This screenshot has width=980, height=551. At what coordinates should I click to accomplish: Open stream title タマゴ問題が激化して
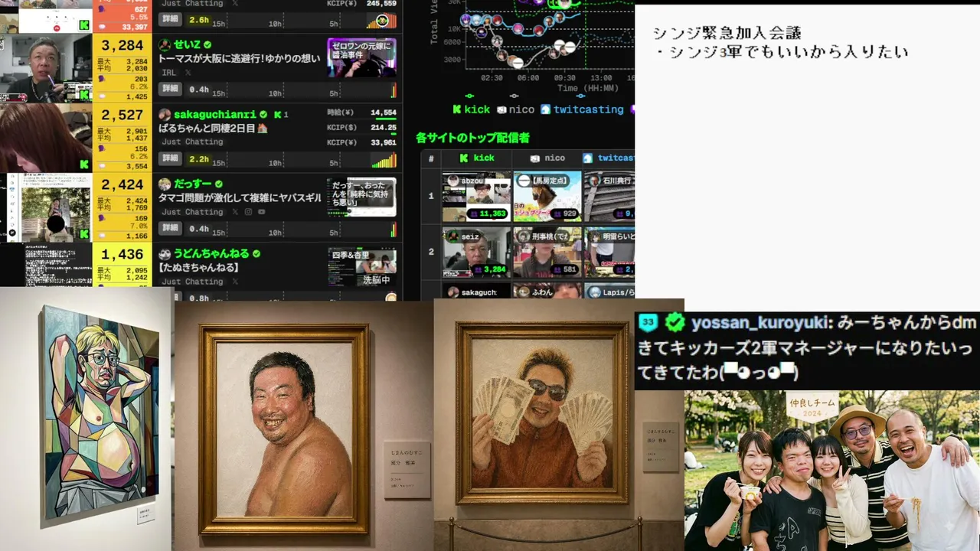(240, 197)
